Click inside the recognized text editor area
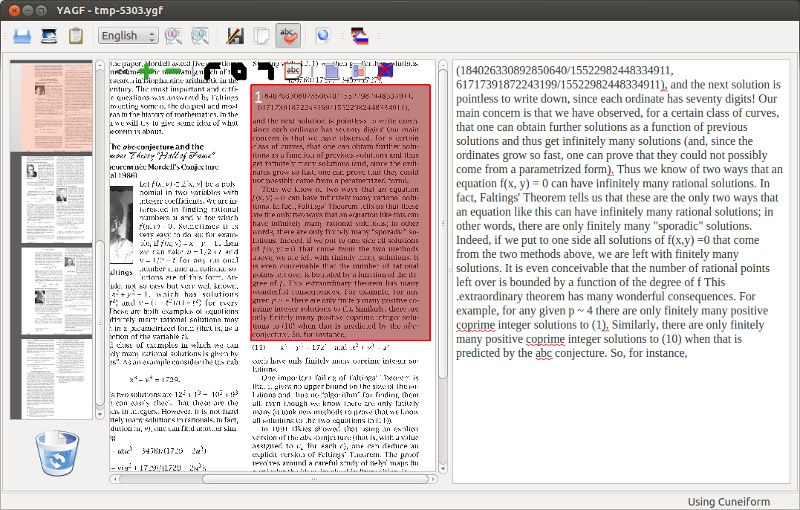 620,271
